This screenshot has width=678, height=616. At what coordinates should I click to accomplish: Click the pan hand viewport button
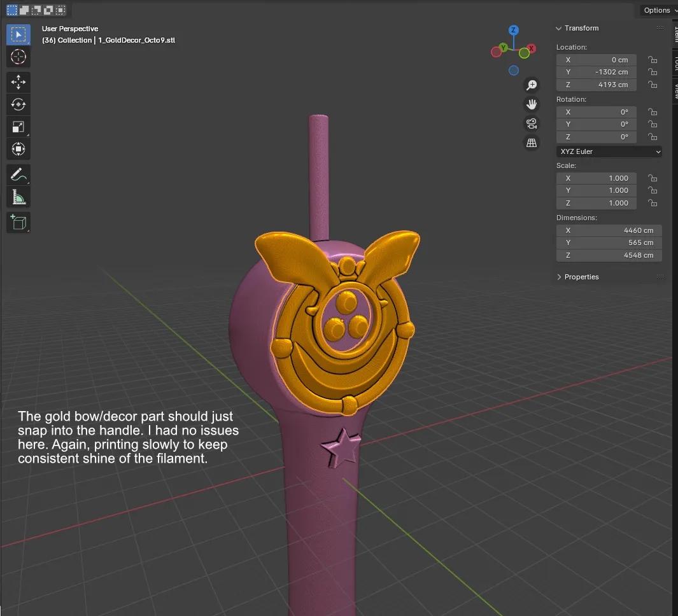click(x=532, y=104)
